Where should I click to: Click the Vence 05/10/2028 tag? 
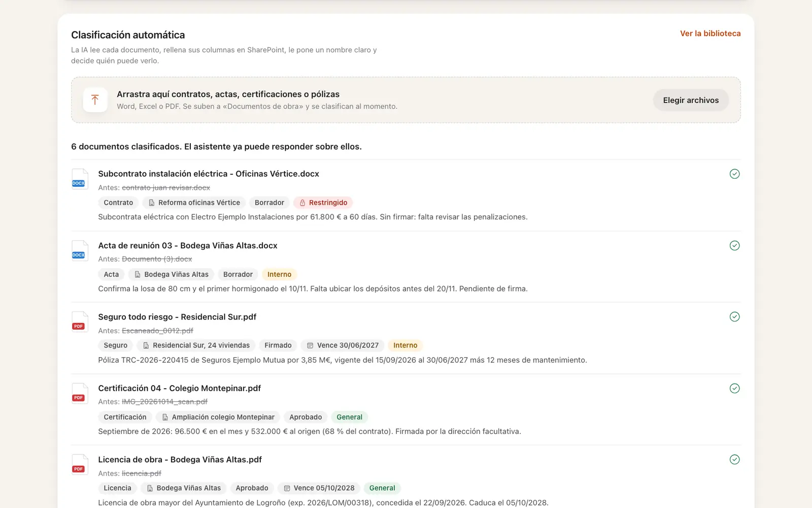coord(319,488)
